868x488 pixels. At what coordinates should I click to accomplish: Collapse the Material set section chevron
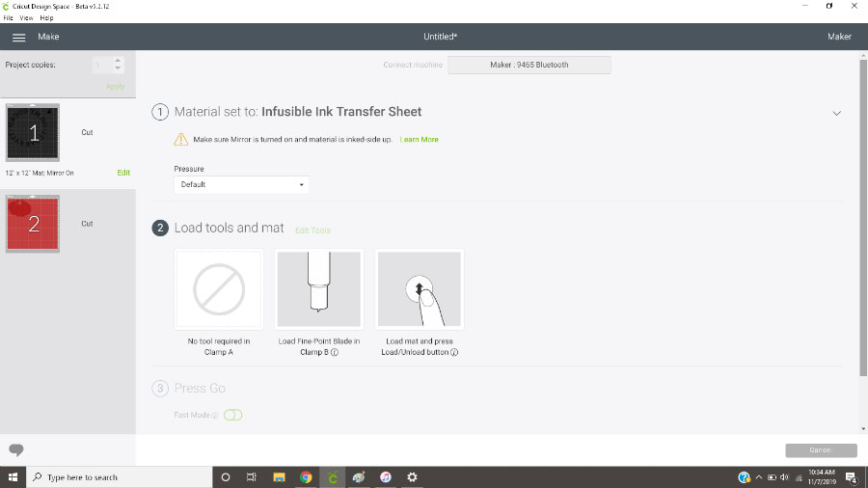[x=836, y=113]
